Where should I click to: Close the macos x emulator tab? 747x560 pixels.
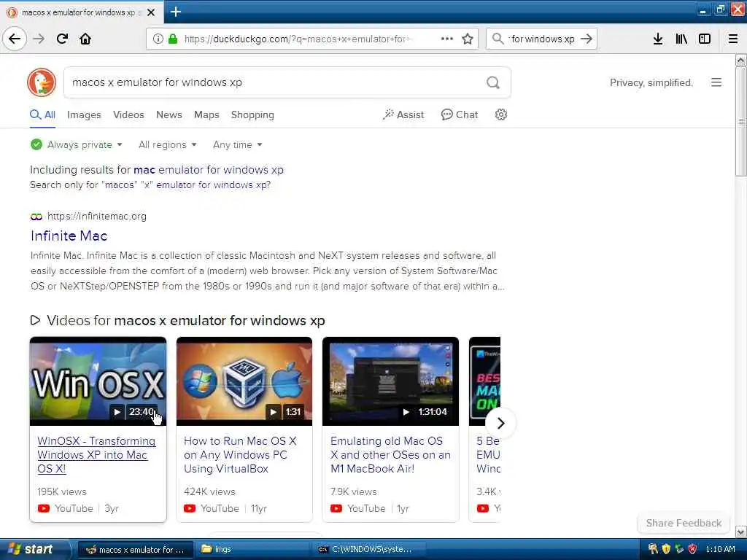tap(151, 12)
